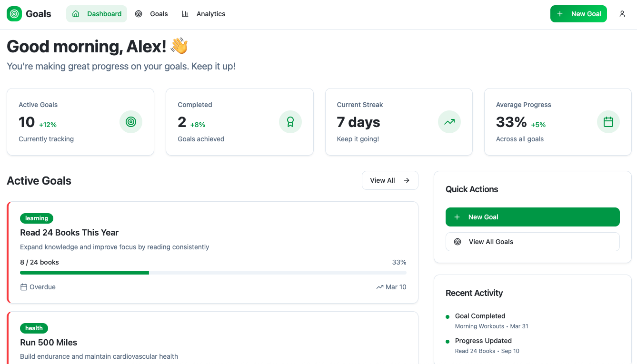This screenshot has height=364, width=637.
Task: Click the Goals app logo icon
Action: [x=14, y=14]
